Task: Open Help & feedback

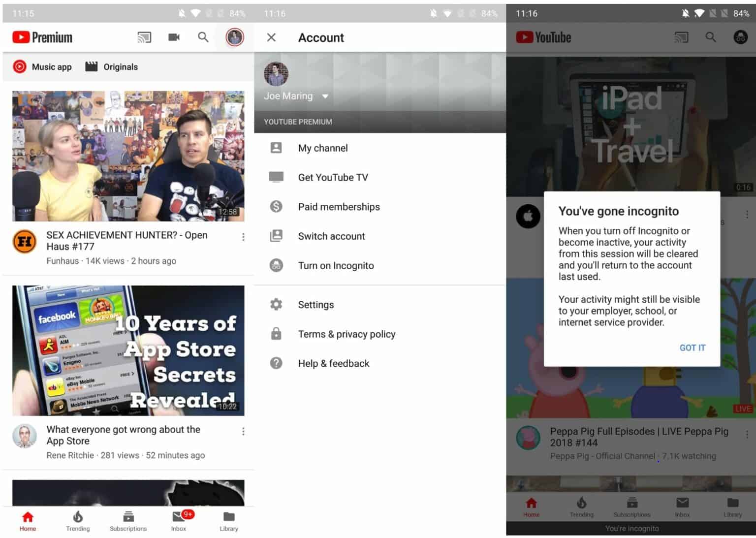Action: tap(380, 364)
